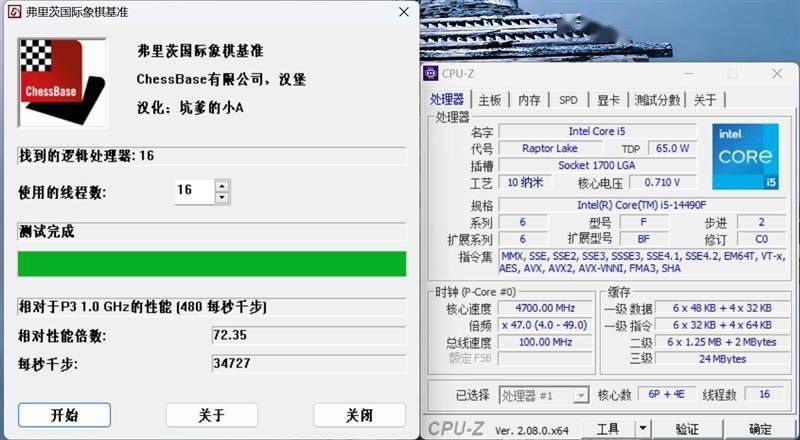
Task: Minimize the CPU-Z window
Action: pyautogui.click(x=688, y=74)
